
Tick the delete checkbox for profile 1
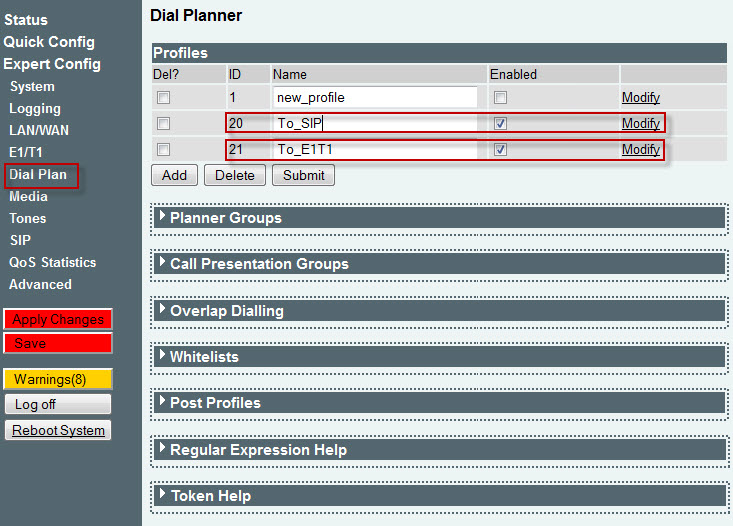tap(163, 98)
